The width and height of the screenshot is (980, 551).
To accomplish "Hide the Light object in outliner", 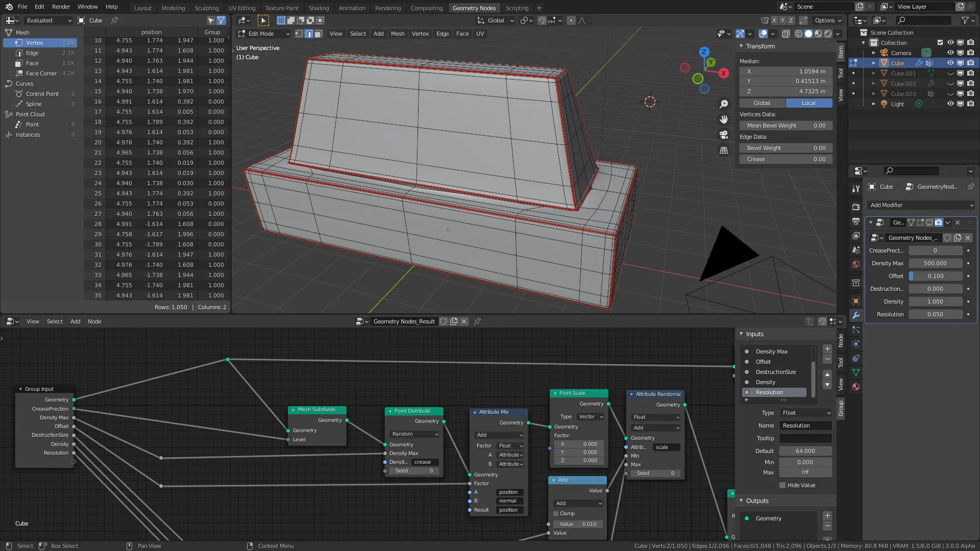I will click(x=950, y=104).
